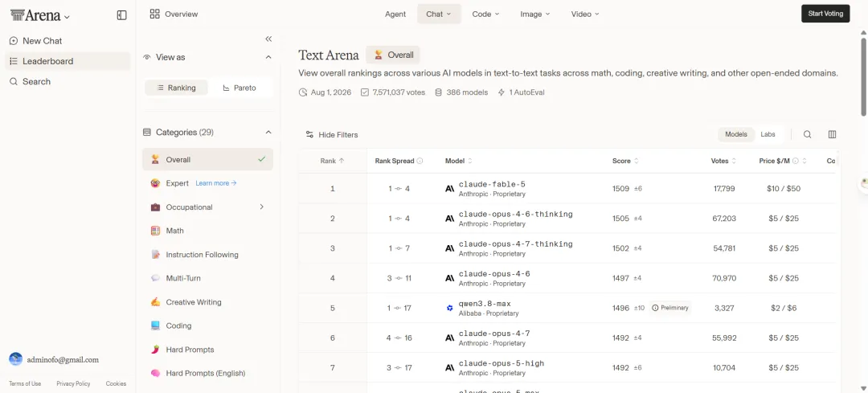Click the Multi-Turn speech bubble icon

pyautogui.click(x=156, y=278)
